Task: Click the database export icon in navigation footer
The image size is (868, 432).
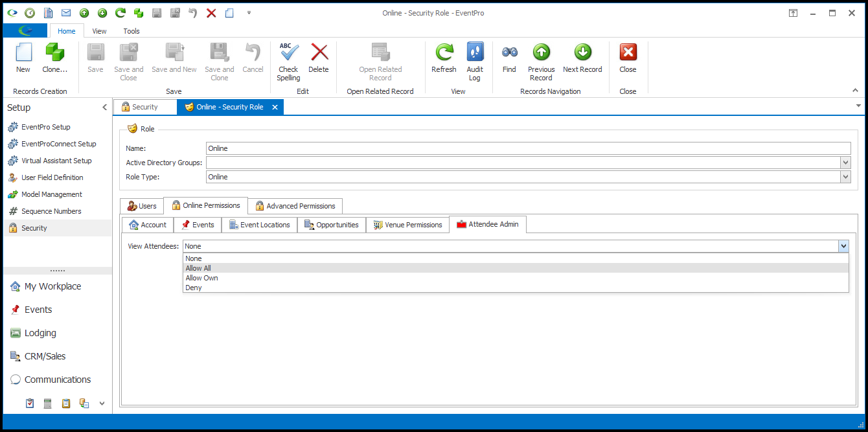Action: pos(84,404)
